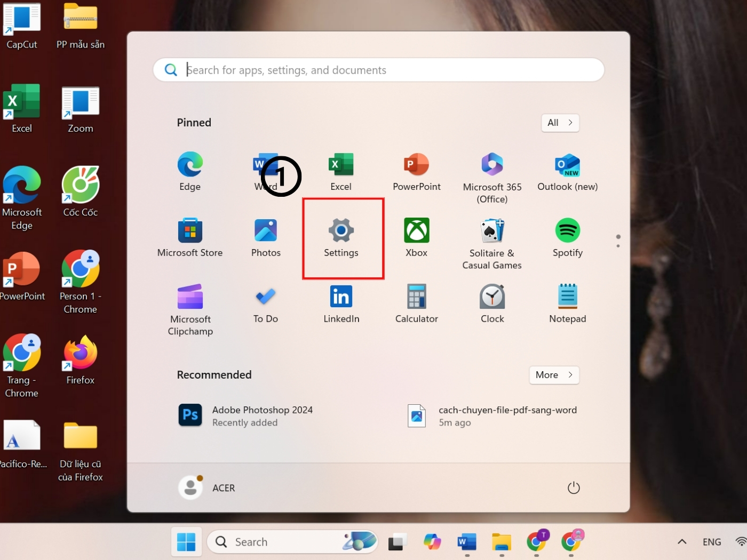The image size is (747, 560).
Task: Open Copilot from the taskbar
Action: (x=432, y=542)
